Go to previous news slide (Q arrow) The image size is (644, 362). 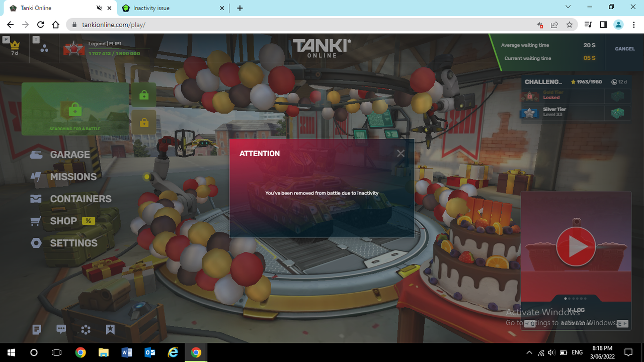pyautogui.click(x=529, y=324)
